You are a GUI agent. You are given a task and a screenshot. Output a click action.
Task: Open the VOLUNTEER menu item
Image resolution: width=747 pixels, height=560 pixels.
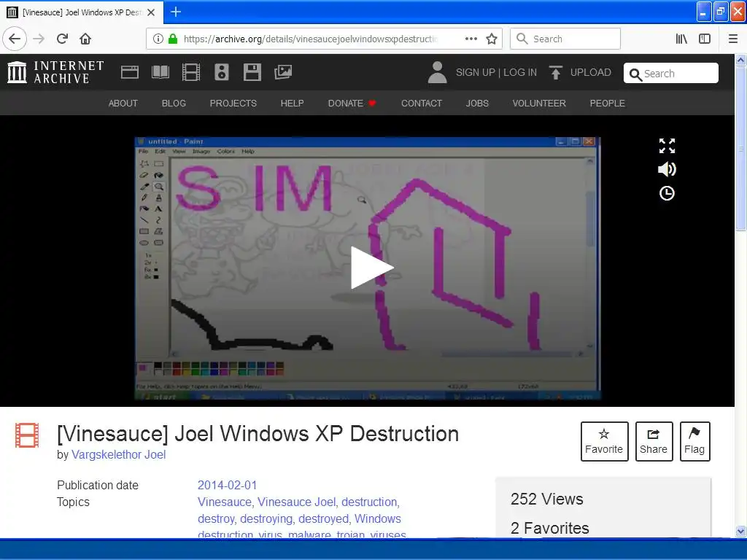pos(539,104)
